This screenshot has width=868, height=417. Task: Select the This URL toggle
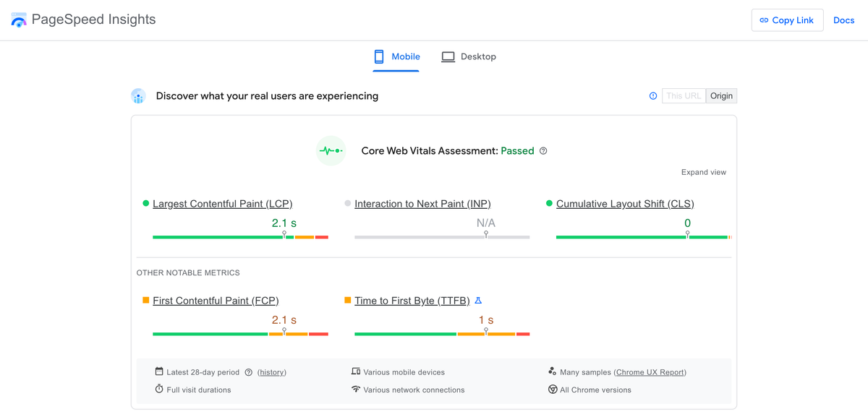pyautogui.click(x=683, y=95)
